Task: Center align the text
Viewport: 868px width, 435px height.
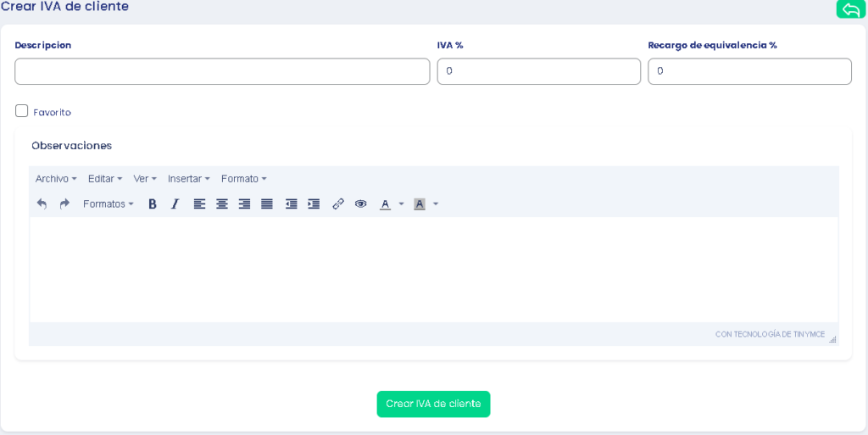Action: pyautogui.click(x=222, y=204)
